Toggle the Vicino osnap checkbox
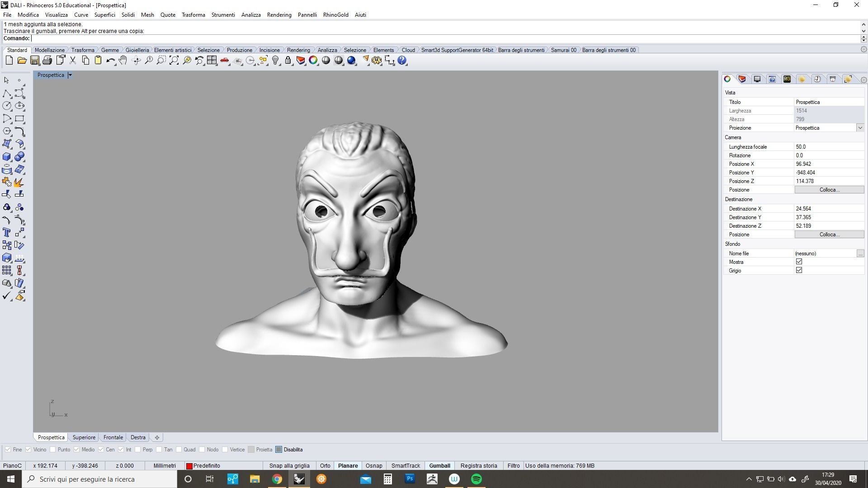This screenshot has width=868, height=488. (x=28, y=450)
